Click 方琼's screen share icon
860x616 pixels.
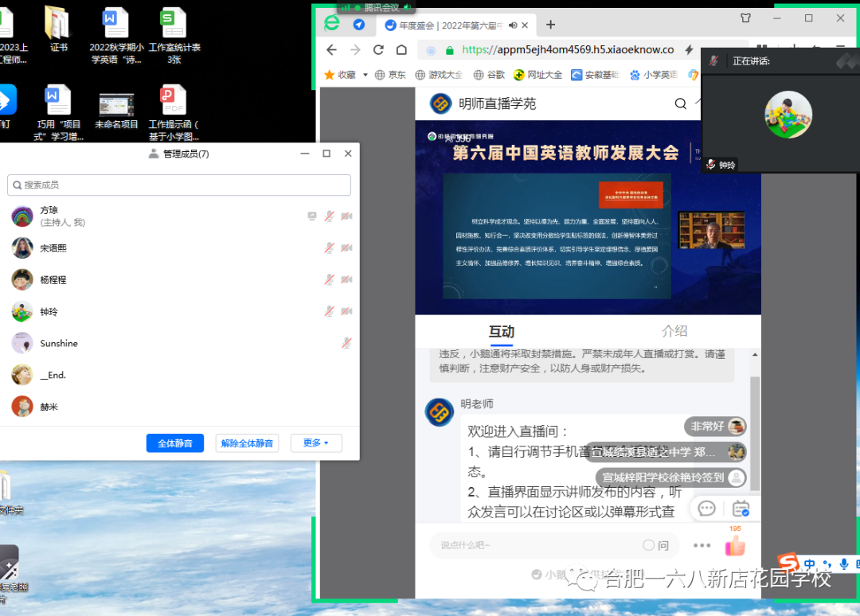click(312, 216)
